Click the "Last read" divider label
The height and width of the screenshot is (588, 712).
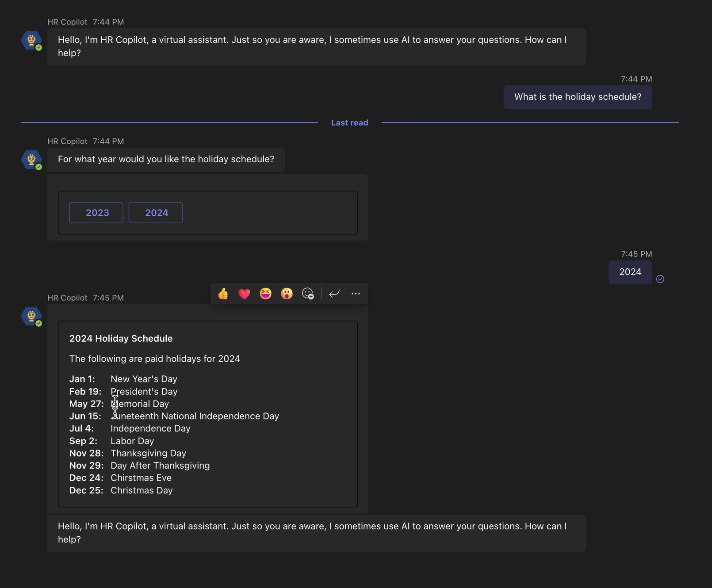tap(349, 123)
